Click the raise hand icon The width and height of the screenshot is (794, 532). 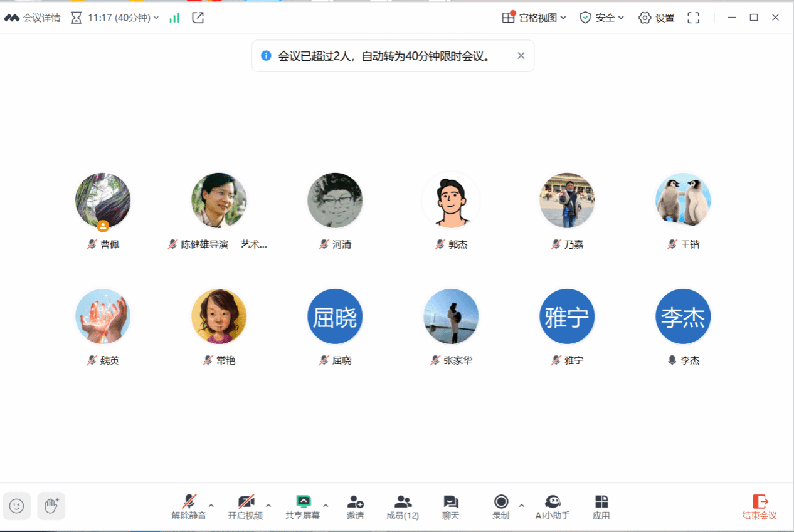coord(51,506)
